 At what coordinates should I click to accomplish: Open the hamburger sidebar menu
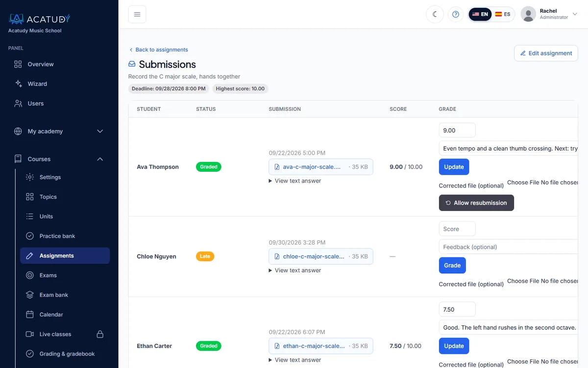[x=137, y=14]
